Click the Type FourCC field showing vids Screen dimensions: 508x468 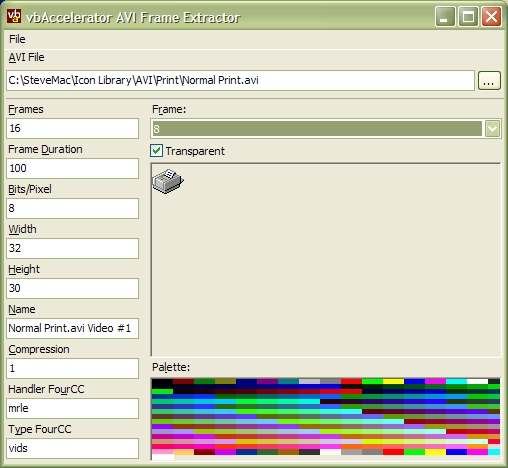point(72,448)
